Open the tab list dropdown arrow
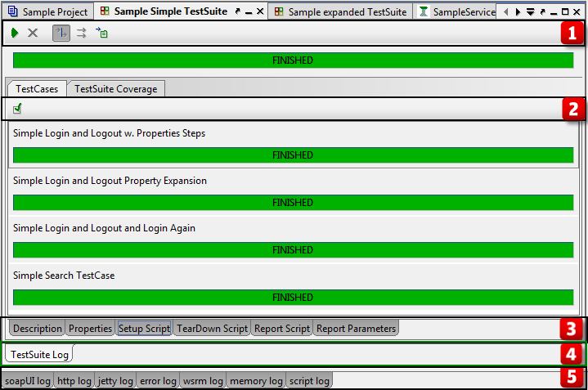The image size is (588, 390). coord(530,12)
